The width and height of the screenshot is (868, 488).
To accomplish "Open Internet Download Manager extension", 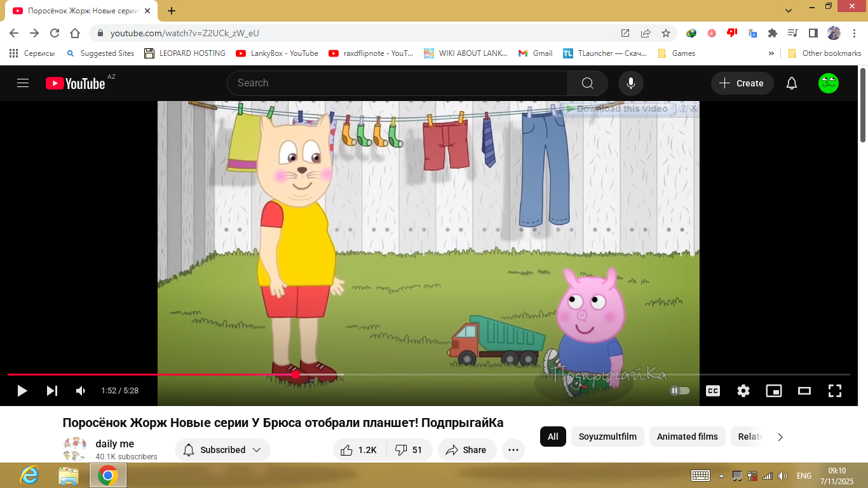I will (691, 33).
